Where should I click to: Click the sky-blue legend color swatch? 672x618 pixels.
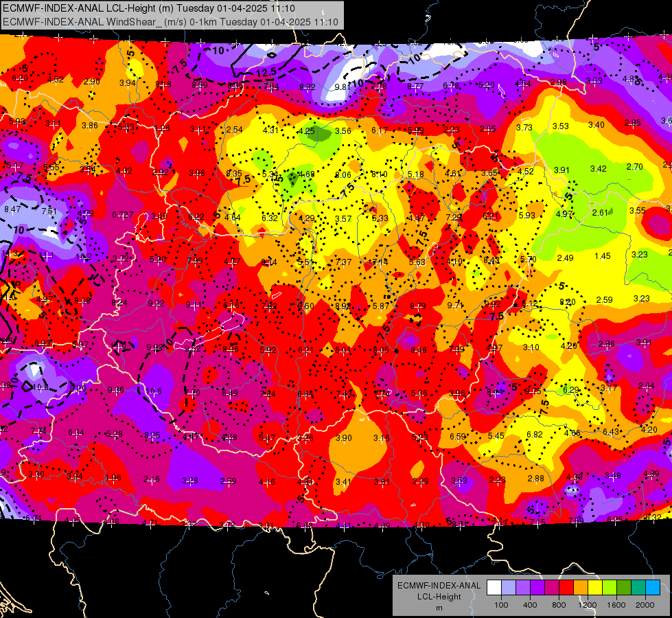click(653, 588)
